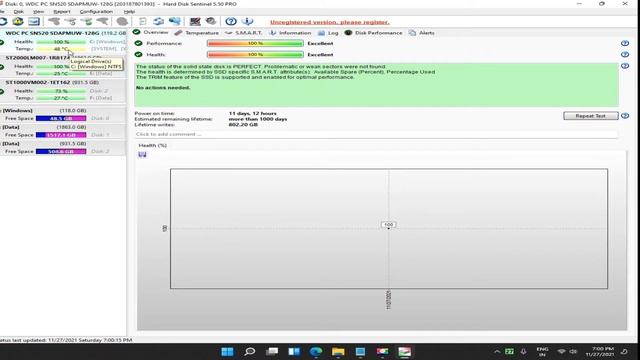Click the dark red monitor toolbar icon
The height and width of the screenshot is (360, 640).
coord(195,21)
